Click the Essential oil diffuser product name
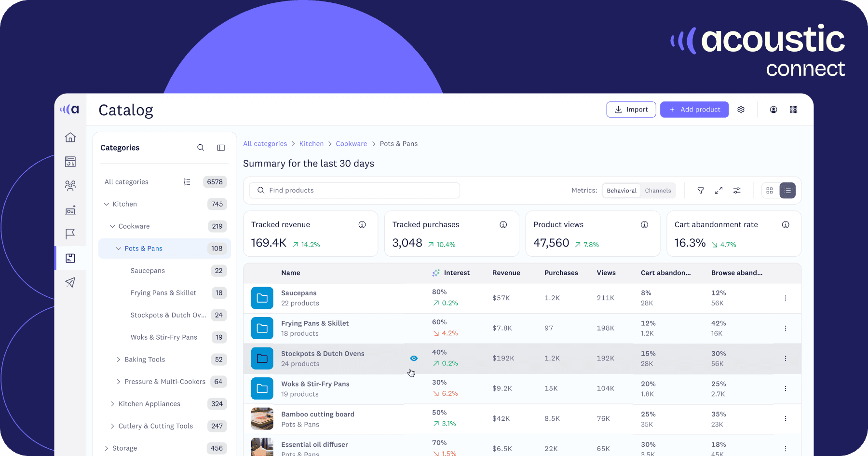 pos(314,444)
